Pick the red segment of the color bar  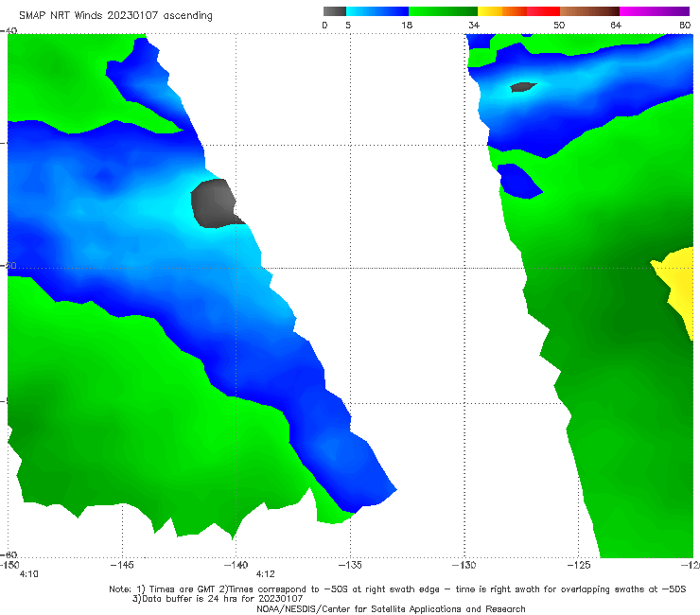click(543, 11)
